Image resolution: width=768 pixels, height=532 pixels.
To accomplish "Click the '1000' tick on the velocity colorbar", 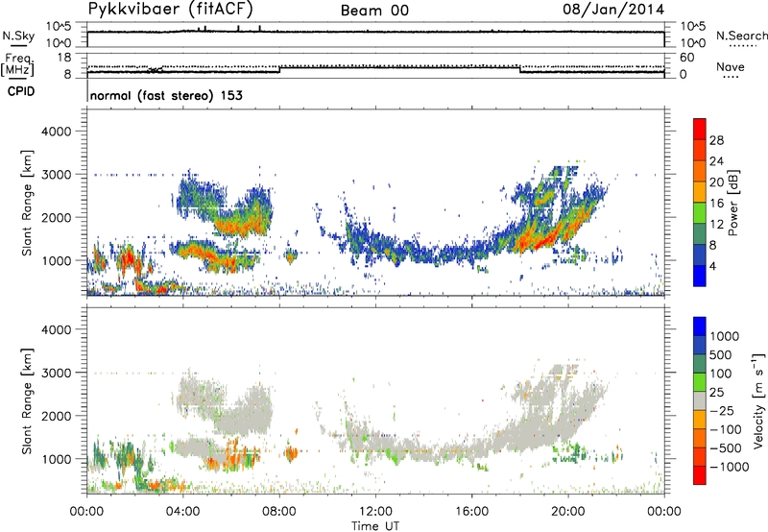I will click(x=724, y=336).
